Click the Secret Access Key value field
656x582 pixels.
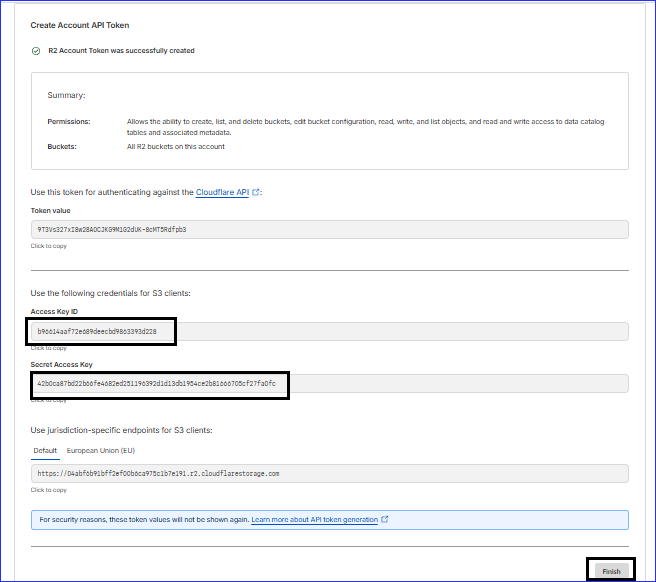329,383
